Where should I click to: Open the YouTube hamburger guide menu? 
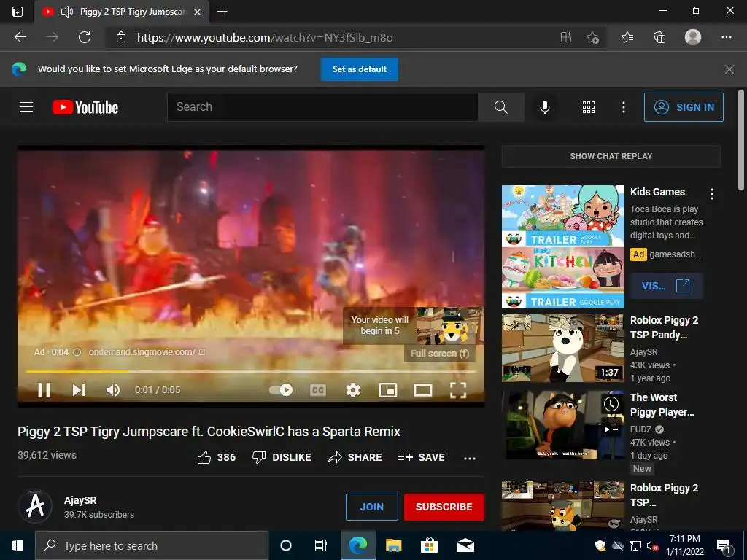tap(26, 107)
